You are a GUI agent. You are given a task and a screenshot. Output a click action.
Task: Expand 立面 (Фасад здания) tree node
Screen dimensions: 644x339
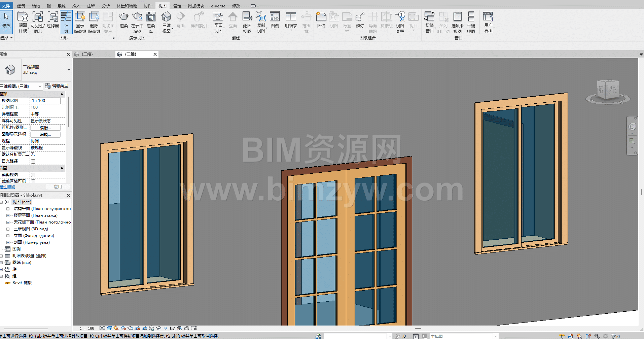pyautogui.click(x=8, y=236)
